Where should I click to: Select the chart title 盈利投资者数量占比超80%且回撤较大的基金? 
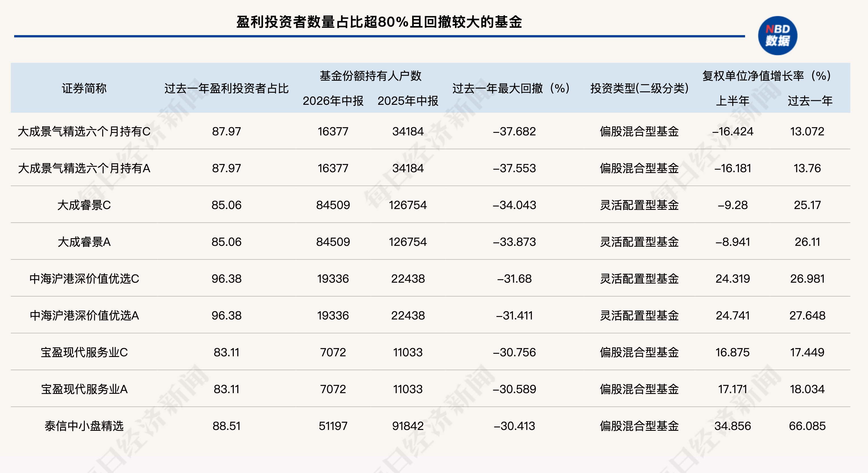click(379, 22)
